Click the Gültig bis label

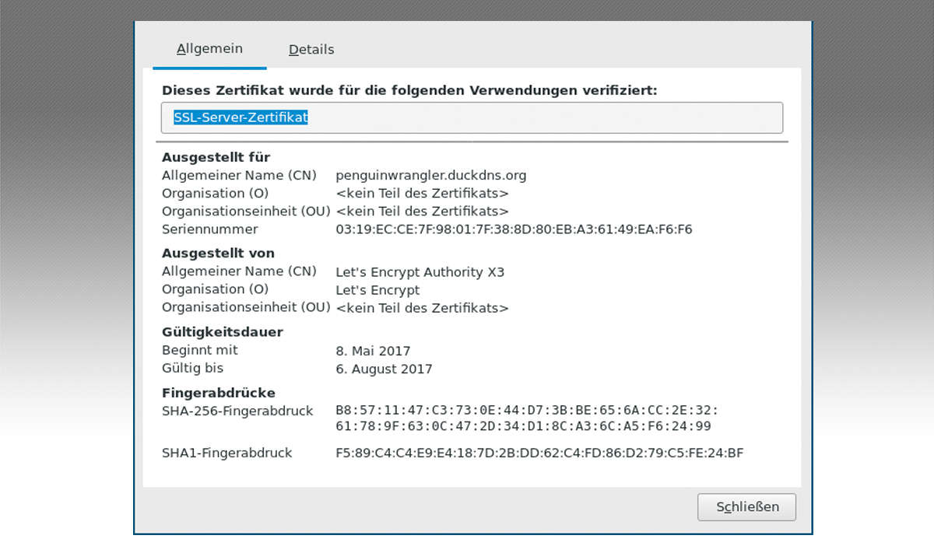192,368
